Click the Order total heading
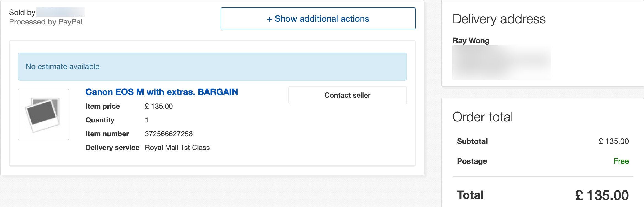Image resolution: width=644 pixels, height=207 pixels. point(483,117)
